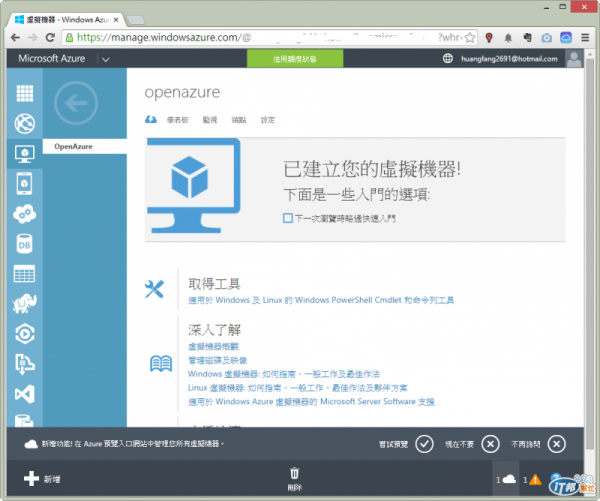This screenshot has height=501, width=600.
Task: Click the Microsoft Azure logo text
Action: coord(52,59)
